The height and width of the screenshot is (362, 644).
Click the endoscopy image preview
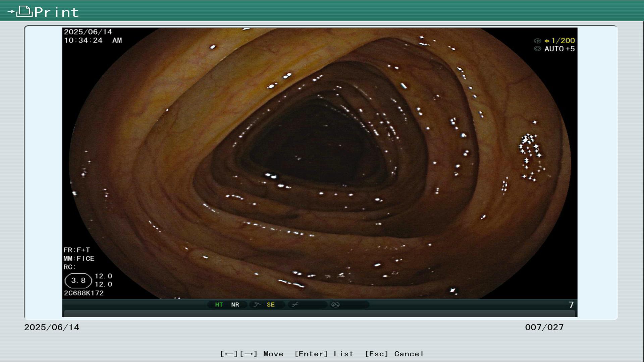pos(320,163)
